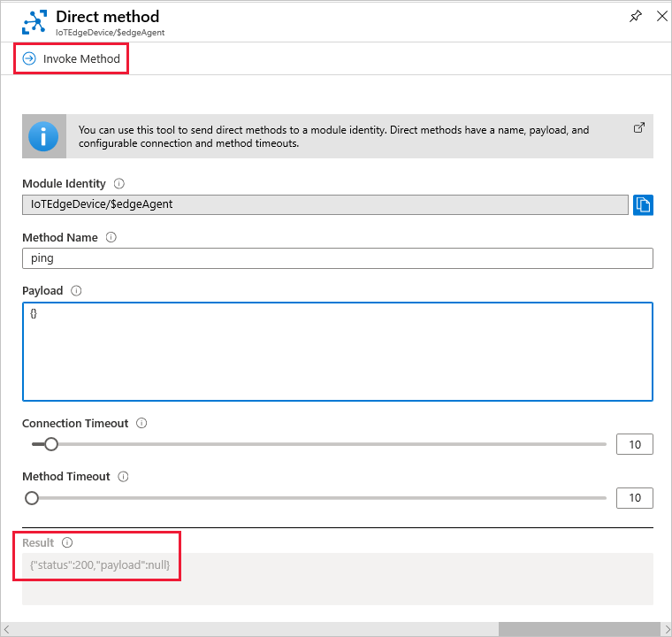Click the Result info icon
672x637 pixels.
coord(67,542)
